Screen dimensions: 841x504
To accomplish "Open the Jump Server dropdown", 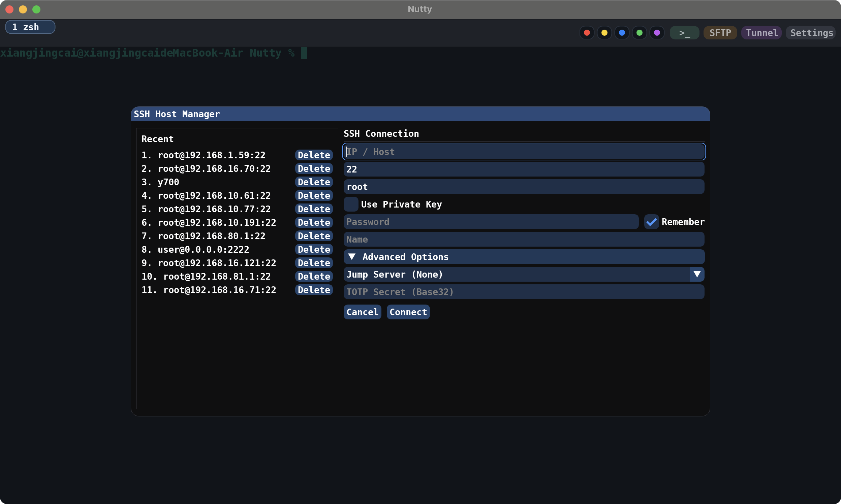I will [x=524, y=275].
